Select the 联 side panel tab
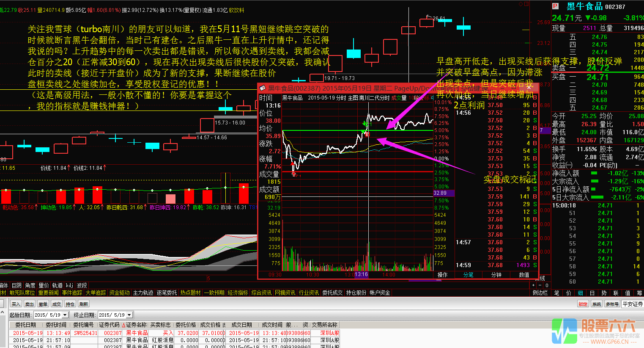 [616, 293]
